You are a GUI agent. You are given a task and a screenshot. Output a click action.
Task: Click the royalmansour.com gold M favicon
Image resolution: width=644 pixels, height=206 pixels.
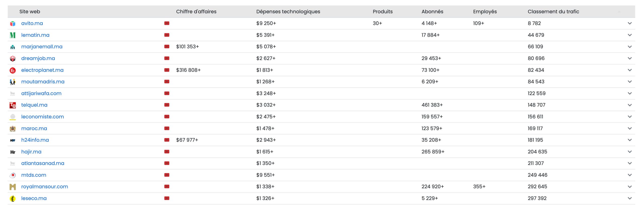point(13,187)
